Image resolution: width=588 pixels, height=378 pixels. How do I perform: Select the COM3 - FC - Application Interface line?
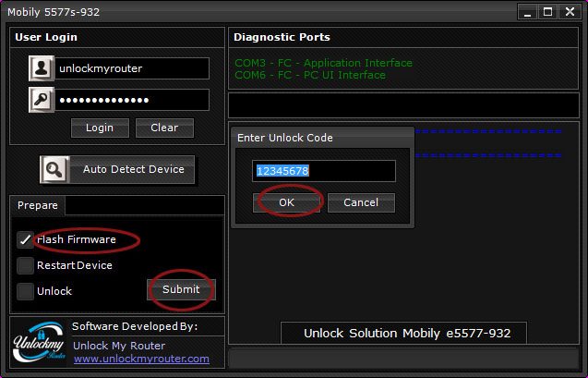323,63
